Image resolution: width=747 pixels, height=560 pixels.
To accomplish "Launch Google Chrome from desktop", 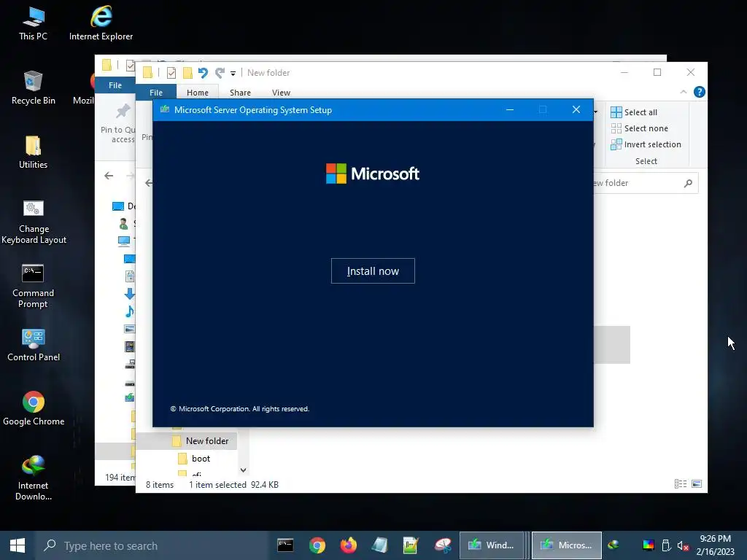I will (34, 408).
